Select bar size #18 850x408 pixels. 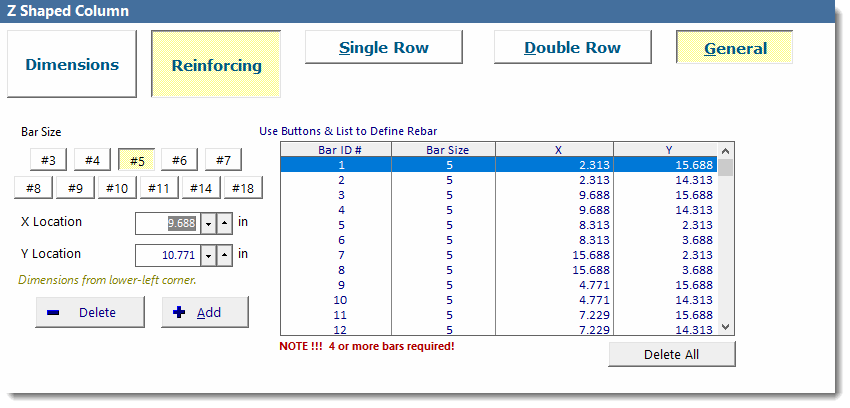[x=243, y=187]
